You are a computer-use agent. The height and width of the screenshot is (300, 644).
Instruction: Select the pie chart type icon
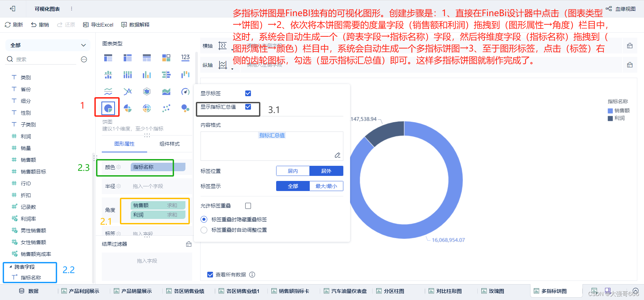point(108,108)
